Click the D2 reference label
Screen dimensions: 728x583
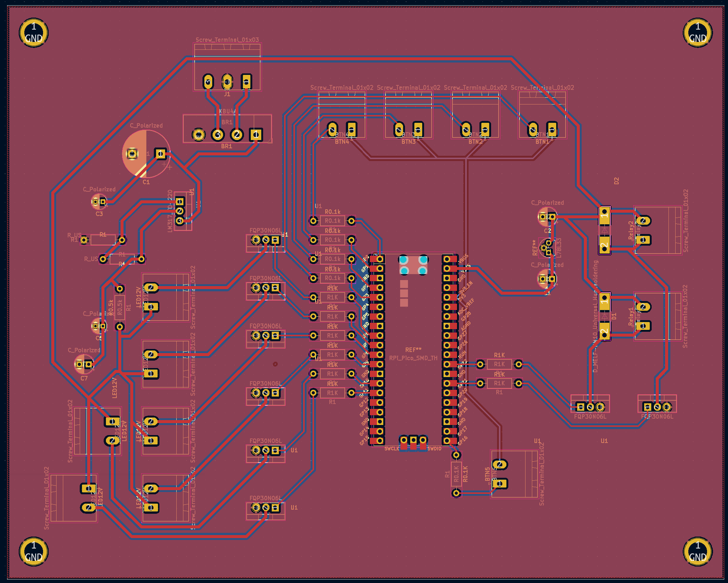[616, 181]
